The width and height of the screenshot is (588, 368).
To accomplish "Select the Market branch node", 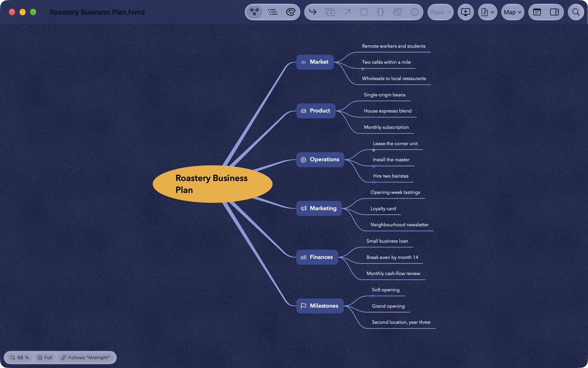I will 315,62.
